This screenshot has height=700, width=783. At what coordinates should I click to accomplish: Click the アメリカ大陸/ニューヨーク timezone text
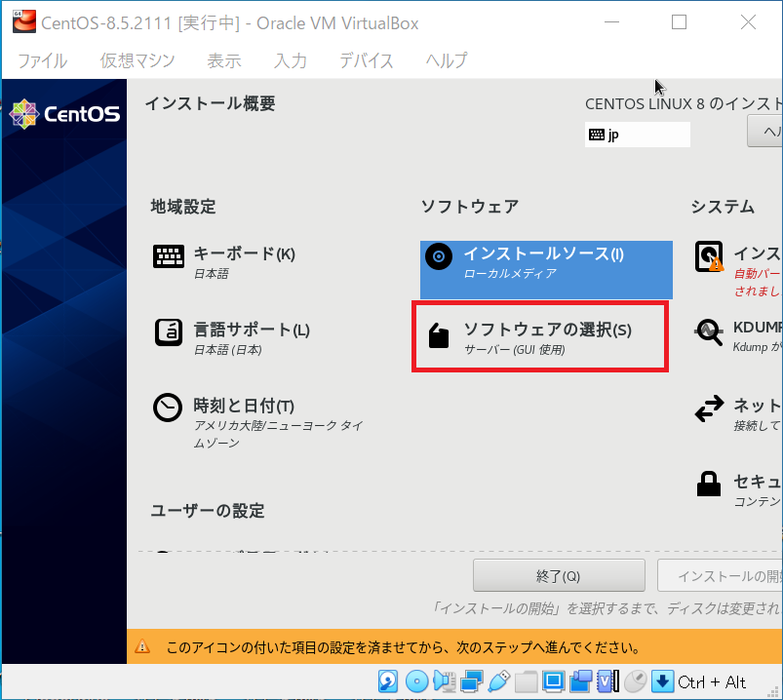(x=278, y=435)
